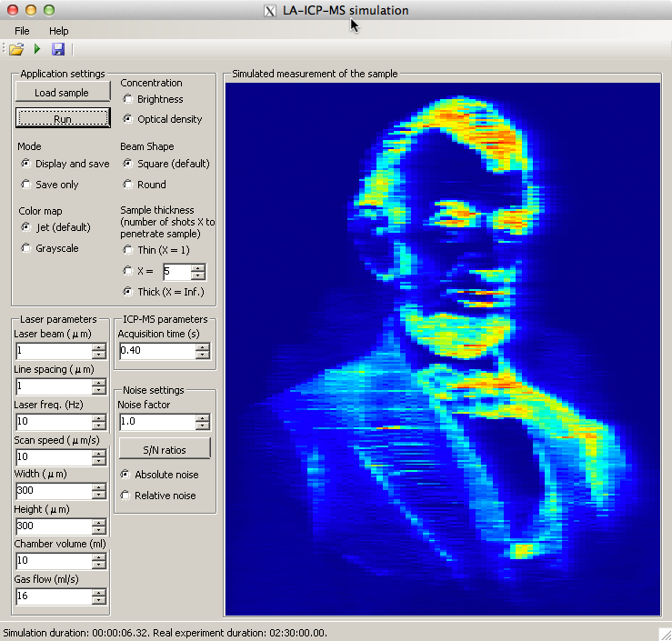Click the Run button
The width and height of the screenshot is (672, 641).
(x=63, y=119)
